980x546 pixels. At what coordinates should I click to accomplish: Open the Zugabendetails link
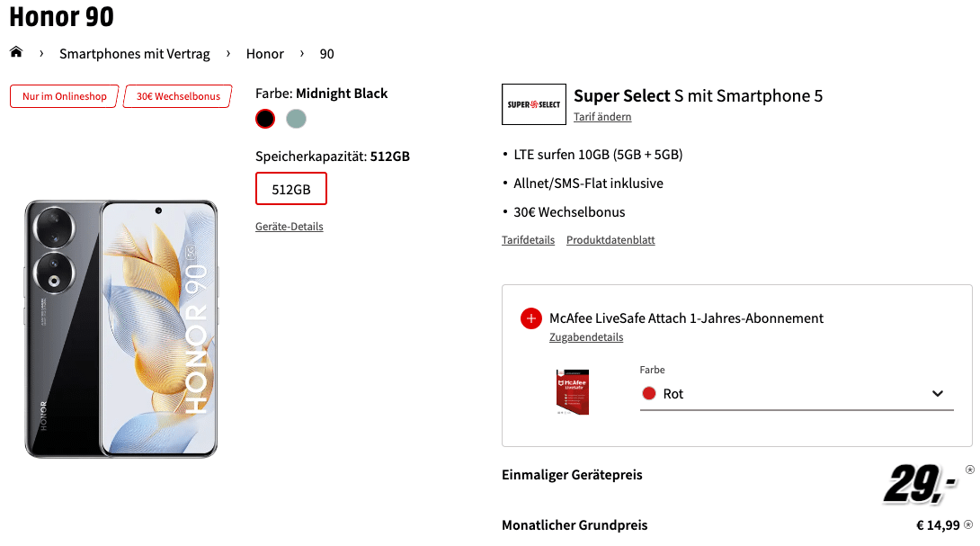(586, 337)
